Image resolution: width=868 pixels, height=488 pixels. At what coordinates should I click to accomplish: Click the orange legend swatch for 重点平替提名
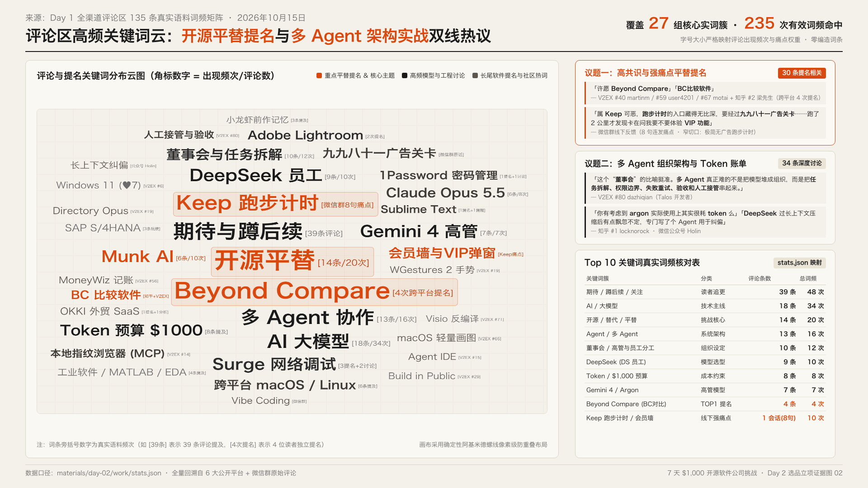[x=319, y=75]
